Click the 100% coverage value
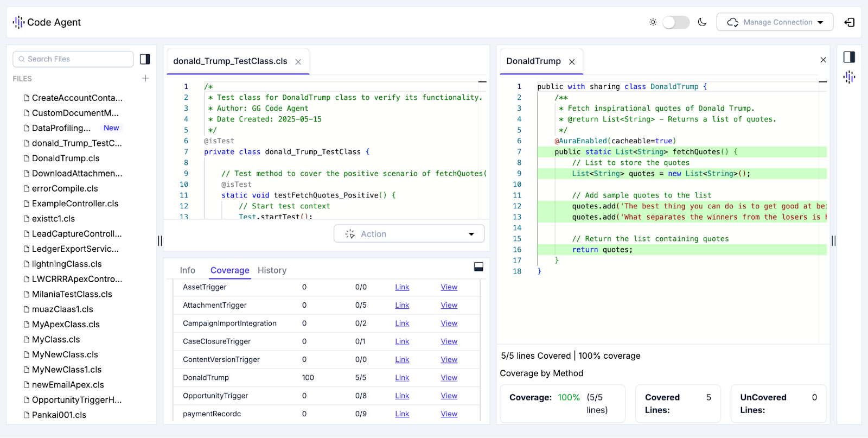The height and width of the screenshot is (438, 868). pyautogui.click(x=569, y=397)
